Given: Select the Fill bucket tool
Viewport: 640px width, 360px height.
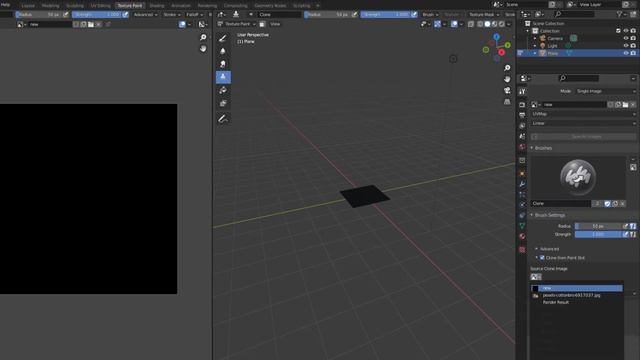Looking at the screenshot, I should click(x=223, y=90).
